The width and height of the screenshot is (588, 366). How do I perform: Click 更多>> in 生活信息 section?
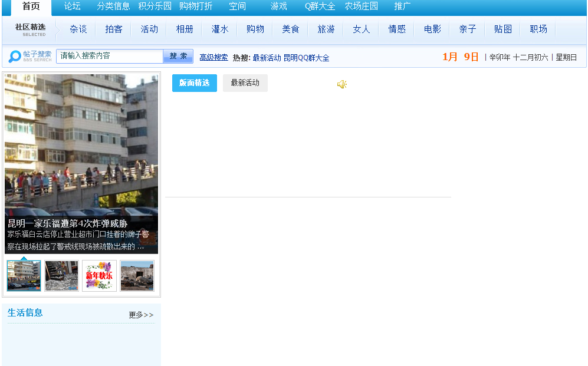141,315
